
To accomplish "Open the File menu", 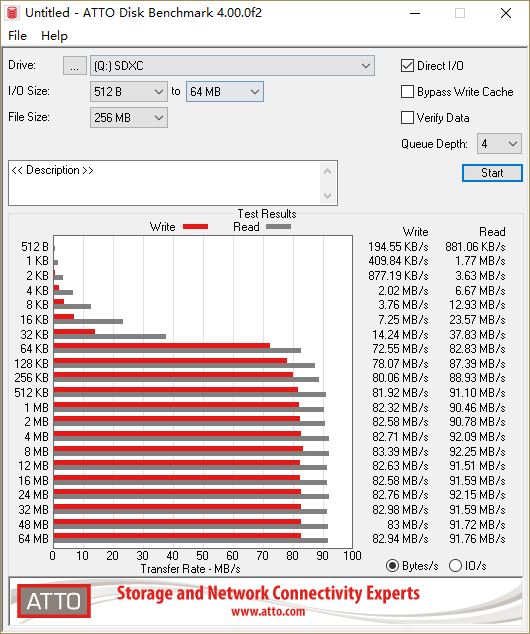I will point(17,36).
